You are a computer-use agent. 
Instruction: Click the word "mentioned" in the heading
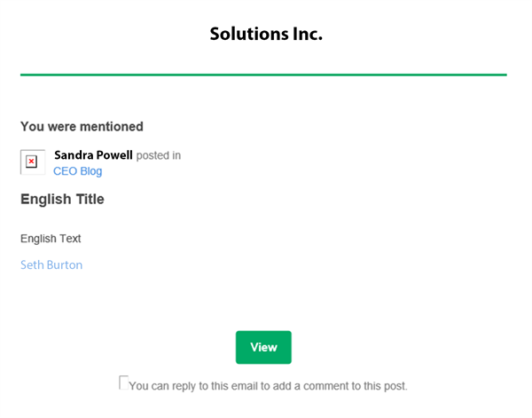(112, 127)
